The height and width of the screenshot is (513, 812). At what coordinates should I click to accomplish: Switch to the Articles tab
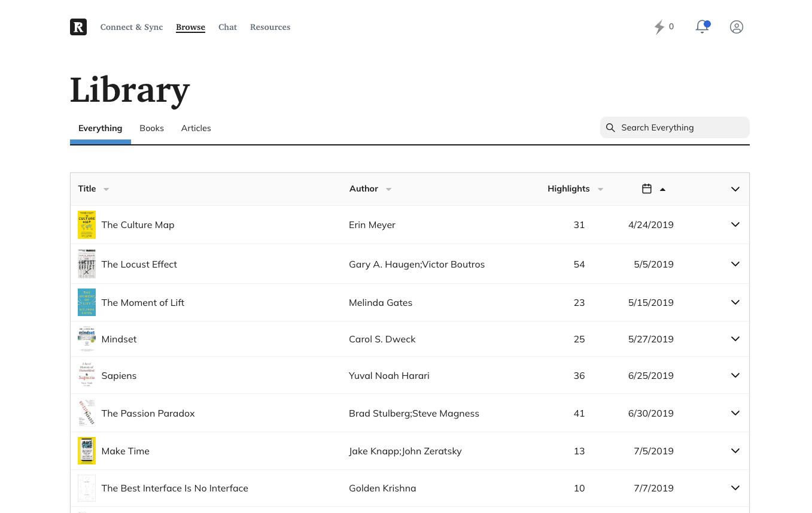196,128
